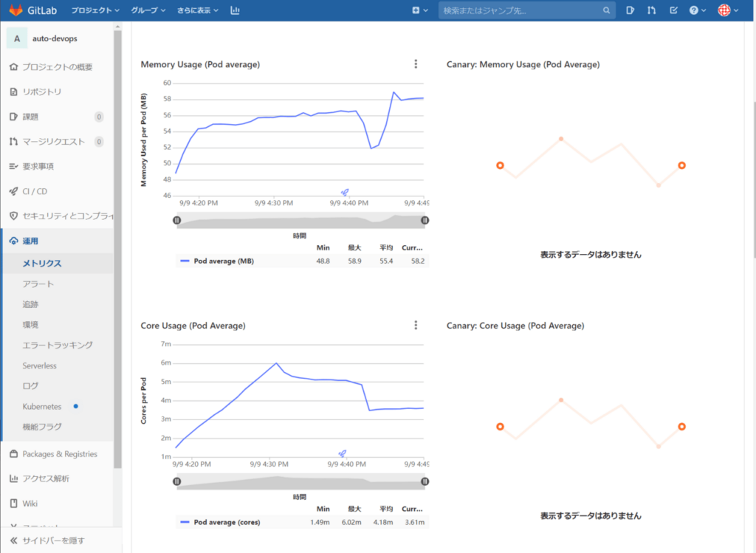The height and width of the screenshot is (553, 756).
Task: Toggle Pod average (cores) legend series
Action: [x=226, y=522]
